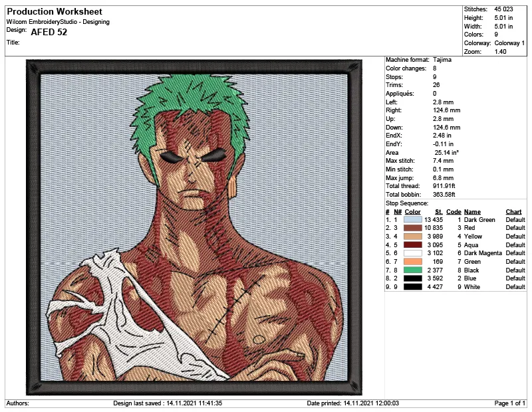Click the thread name 'Aqua'

point(471,245)
